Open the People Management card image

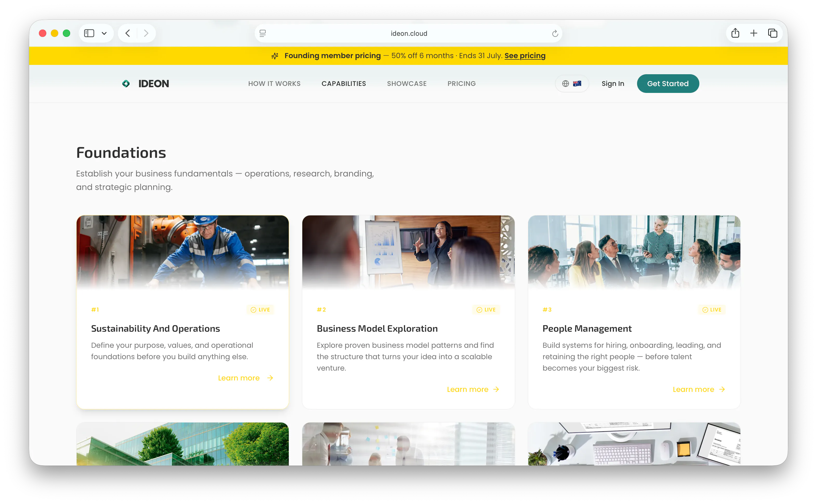pyautogui.click(x=634, y=252)
